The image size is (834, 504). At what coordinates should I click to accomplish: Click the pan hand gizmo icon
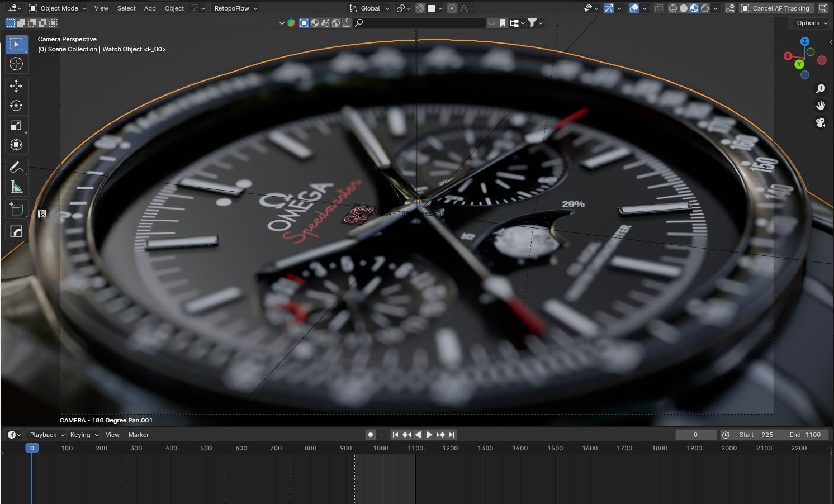click(x=821, y=106)
